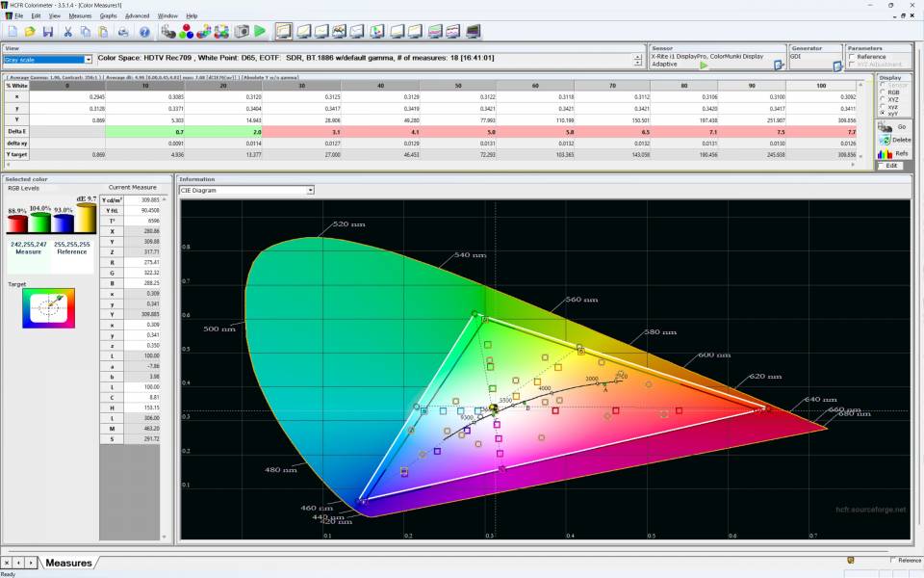This screenshot has height=578, width=924.
Task: Click the table horizontal scroll right arrow
Action: (852, 165)
